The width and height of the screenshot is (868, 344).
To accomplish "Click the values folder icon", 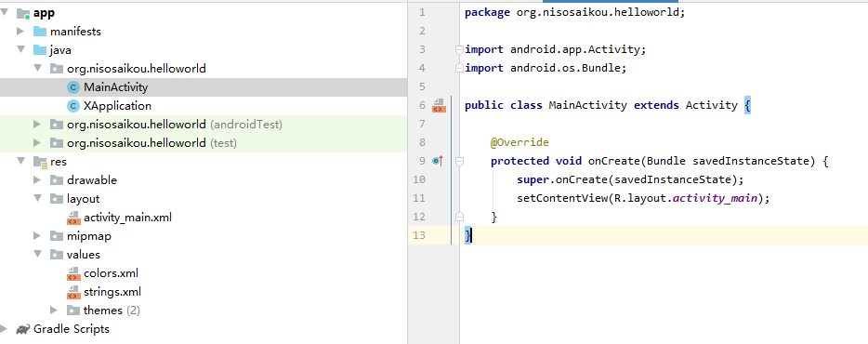I will pos(57,254).
